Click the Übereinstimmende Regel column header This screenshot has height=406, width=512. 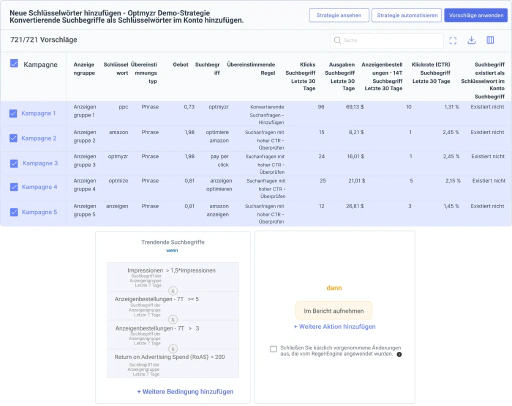(251, 69)
